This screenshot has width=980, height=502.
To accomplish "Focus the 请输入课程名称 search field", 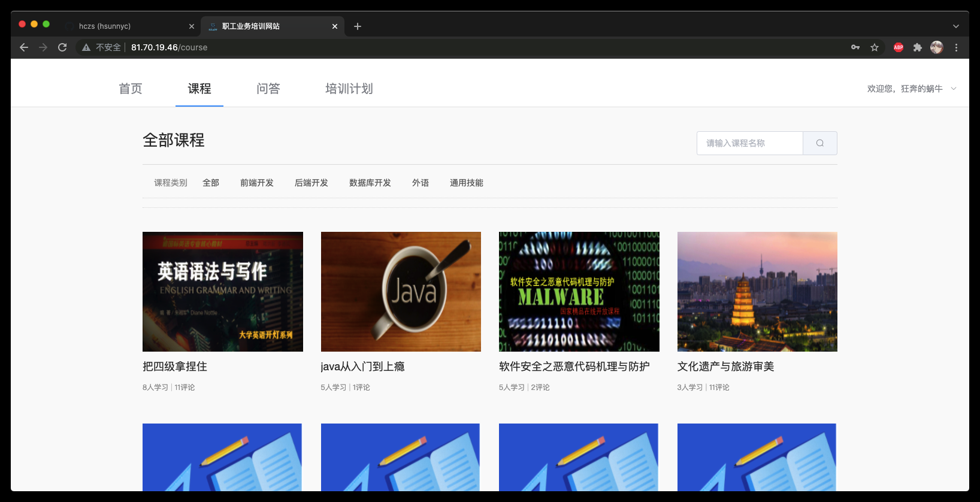I will tap(750, 143).
